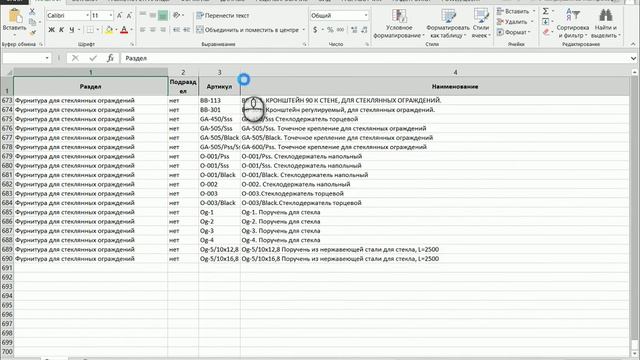
Task: Apply thousands separator 000 format
Action: [x=340, y=30]
